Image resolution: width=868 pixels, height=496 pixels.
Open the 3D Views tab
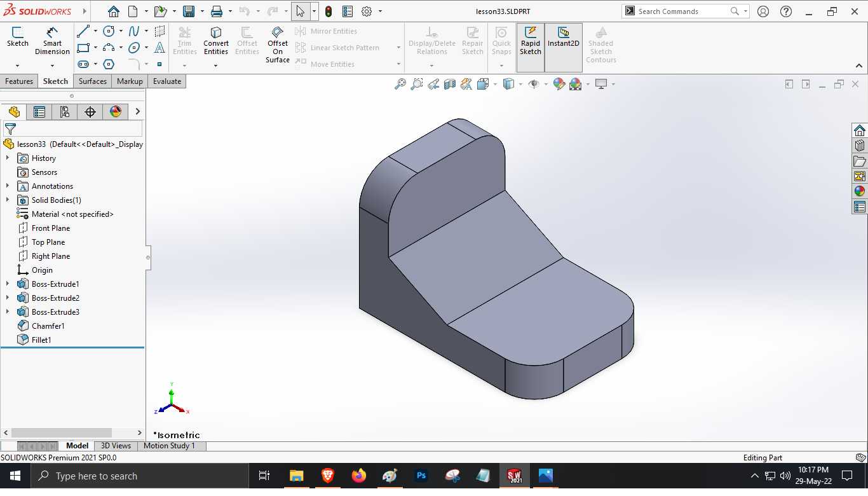[x=116, y=446]
